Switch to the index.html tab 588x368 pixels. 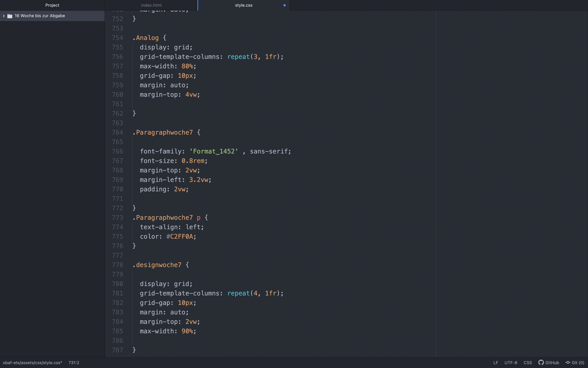[x=151, y=5]
